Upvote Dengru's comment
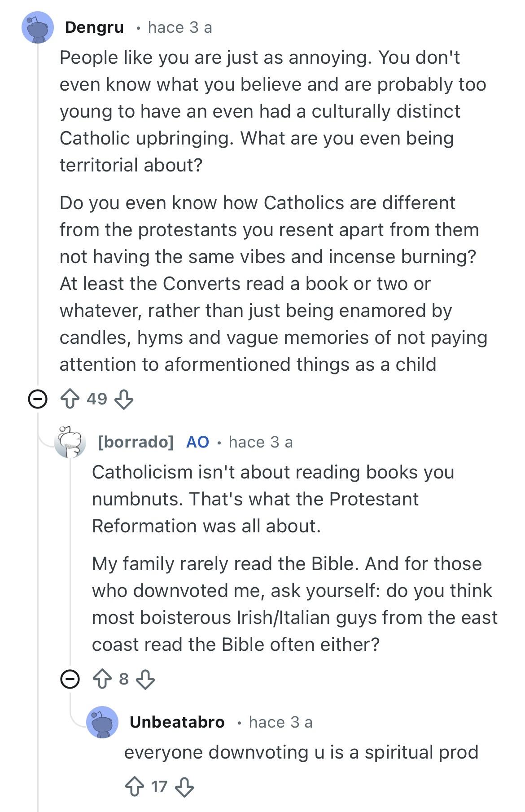Viewport: 525px width, 812px height. pyautogui.click(x=70, y=399)
